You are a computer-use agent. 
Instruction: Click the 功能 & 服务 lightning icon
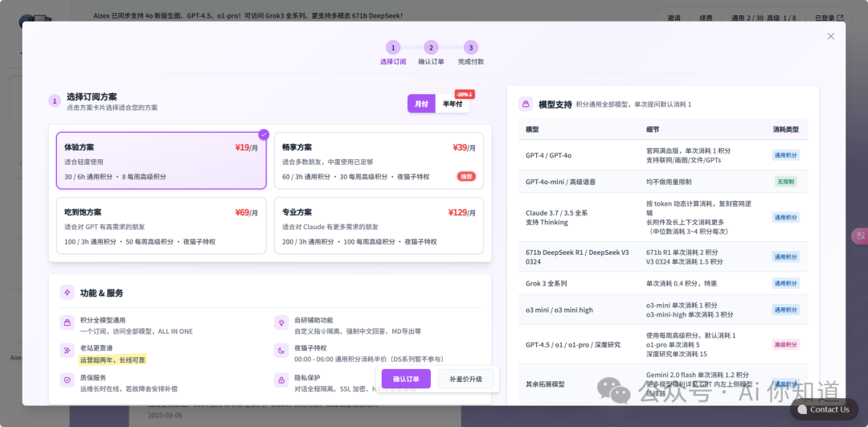67,293
